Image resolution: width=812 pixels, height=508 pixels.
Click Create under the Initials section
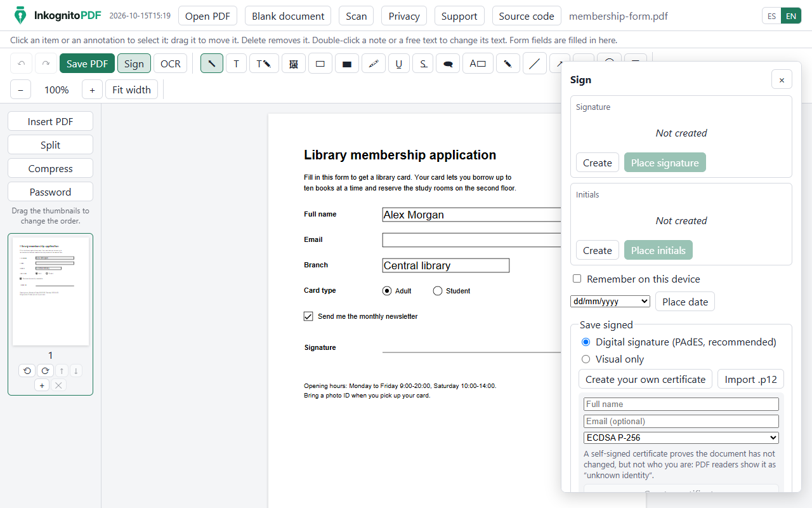(x=598, y=250)
